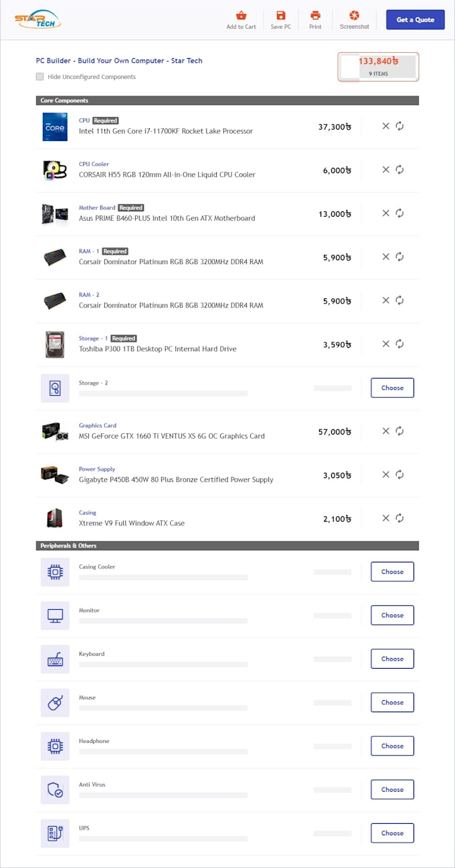Click the Keyboard category icon
This screenshot has height=868, width=455.
[54, 659]
